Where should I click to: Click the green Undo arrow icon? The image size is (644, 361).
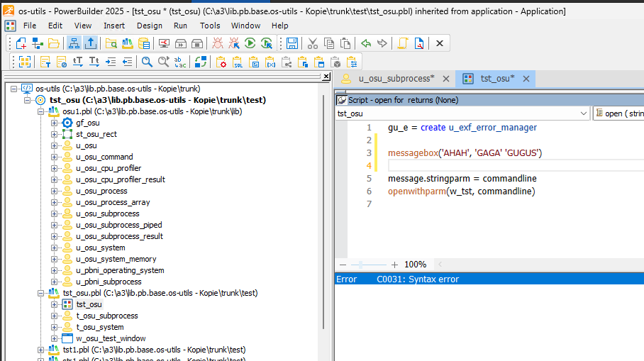(x=366, y=43)
